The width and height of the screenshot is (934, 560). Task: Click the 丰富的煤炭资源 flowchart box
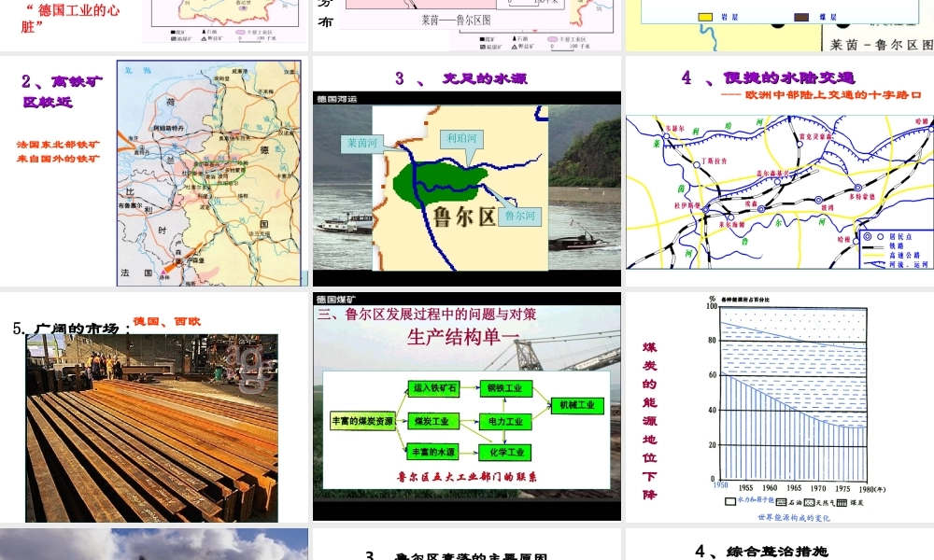(x=363, y=420)
